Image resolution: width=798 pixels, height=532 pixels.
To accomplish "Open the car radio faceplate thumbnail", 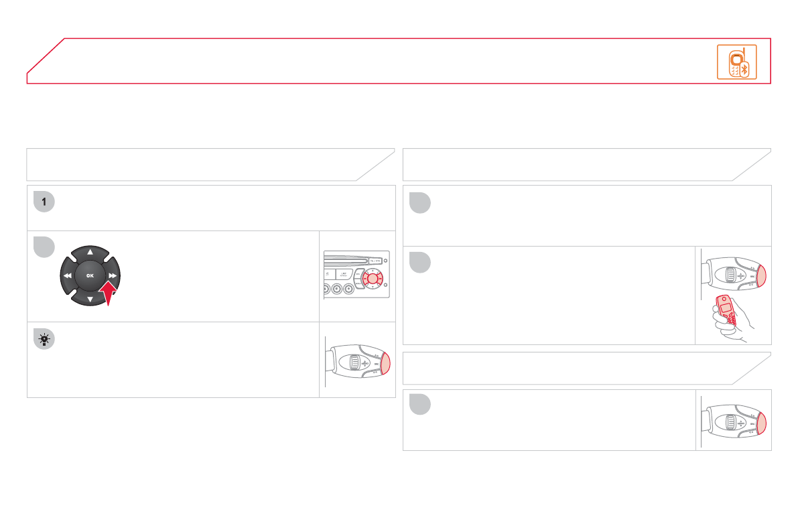I will [x=357, y=275].
